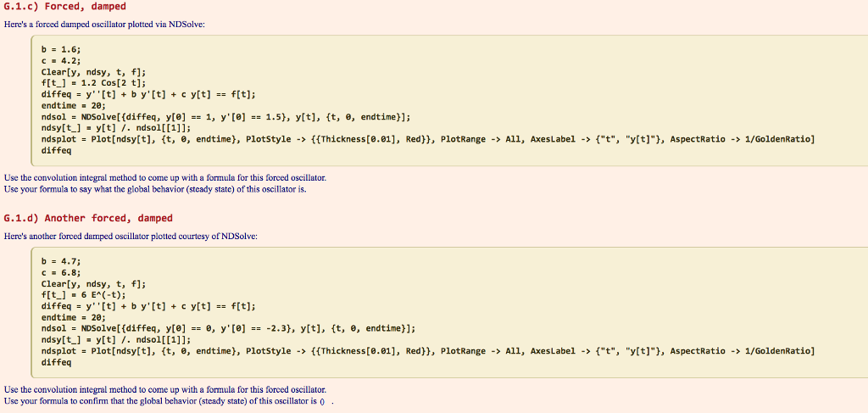Click the 'y[0] == 1, y'[0] == 1.5' NDSolve line
Screen dimensions: 868x413
tap(225, 117)
